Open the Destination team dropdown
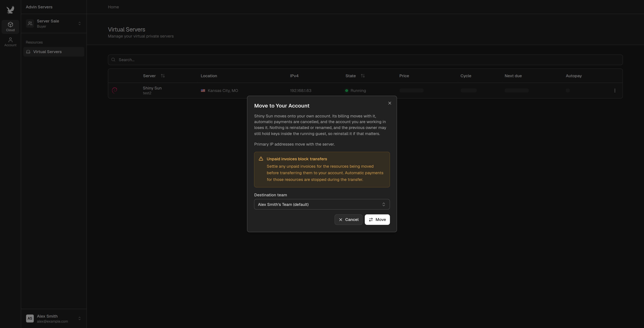 [x=322, y=204]
